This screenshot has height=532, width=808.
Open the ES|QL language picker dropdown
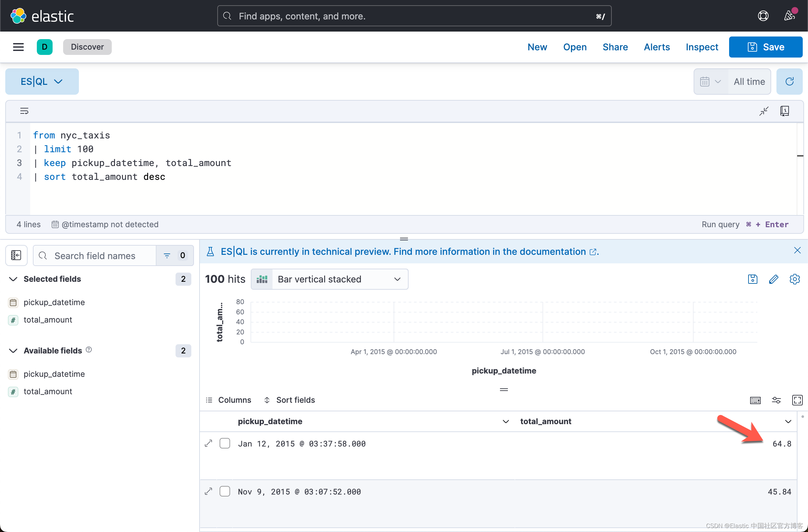point(42,82)
